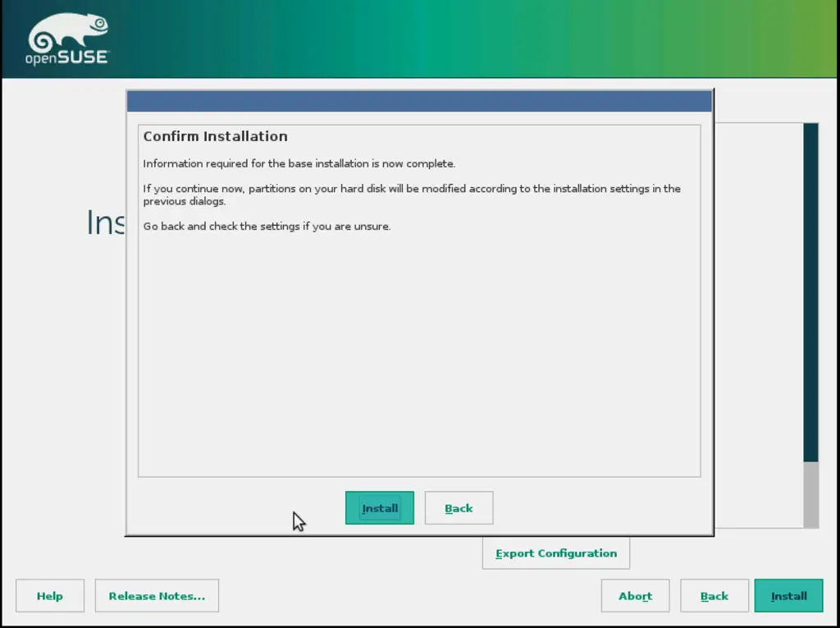Click the scrollbar thumb of the background settings panel

point(810,292)
